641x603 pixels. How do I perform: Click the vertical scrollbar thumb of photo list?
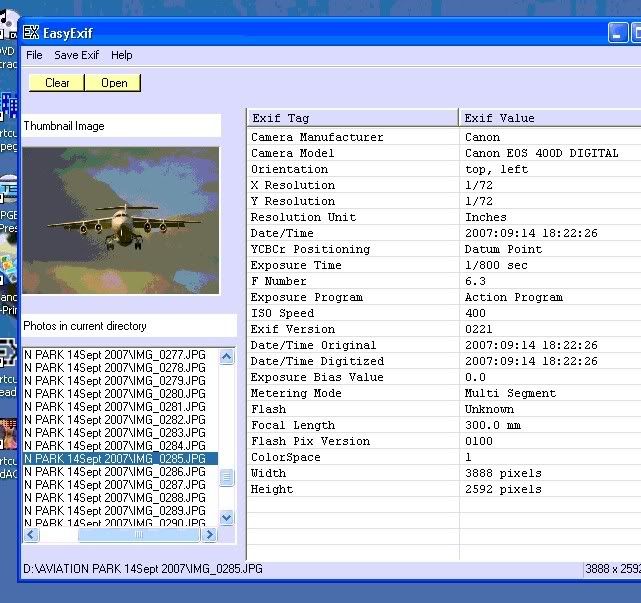coord(226,478)
